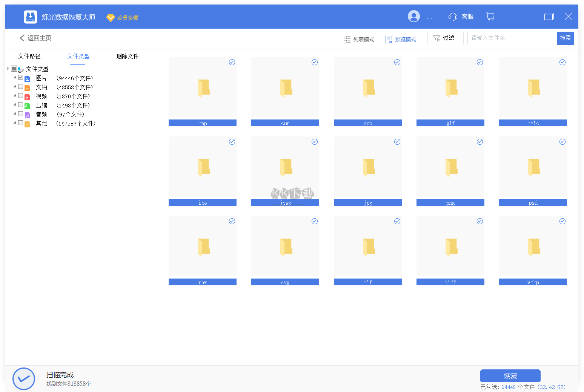Check the 文档 category checkbox
This screenshot has width=584, height=392.
(x=20, y=87)
